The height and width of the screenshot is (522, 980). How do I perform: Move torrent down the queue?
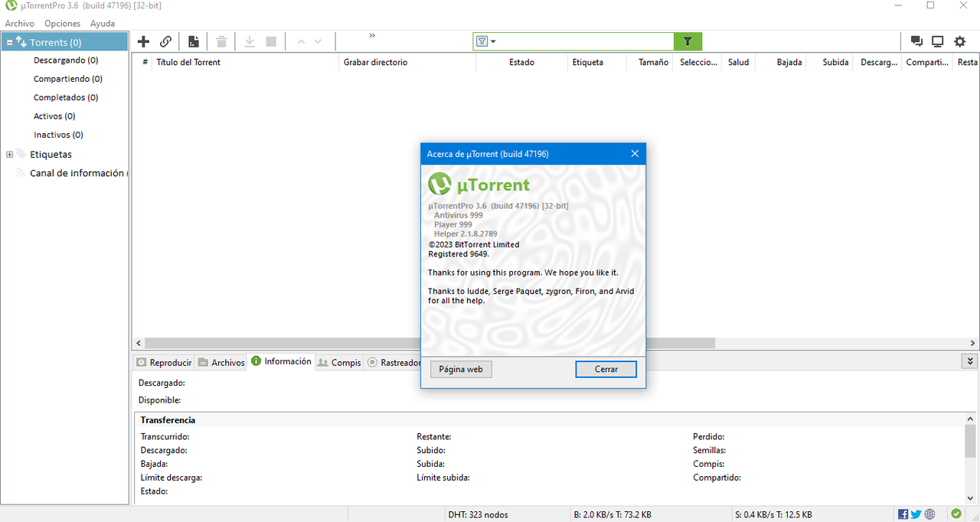pos(318,41)
